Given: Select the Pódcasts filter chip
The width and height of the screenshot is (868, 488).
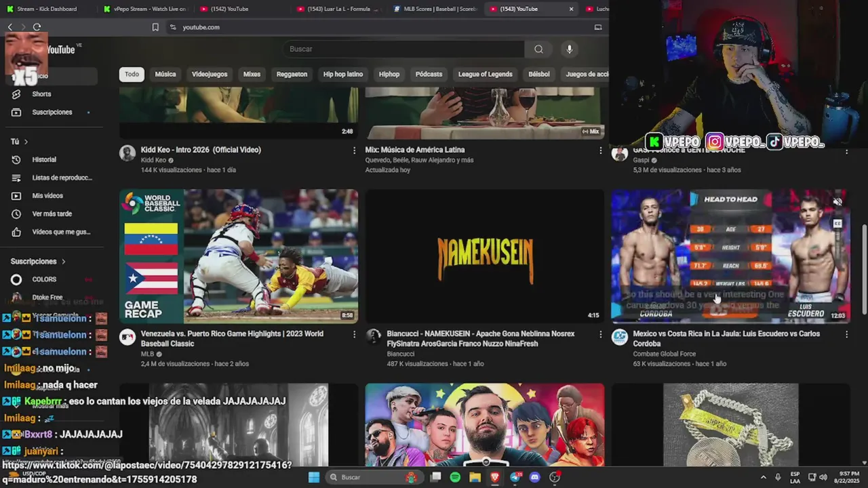Looking at the screenshot, I should point(429,74).
